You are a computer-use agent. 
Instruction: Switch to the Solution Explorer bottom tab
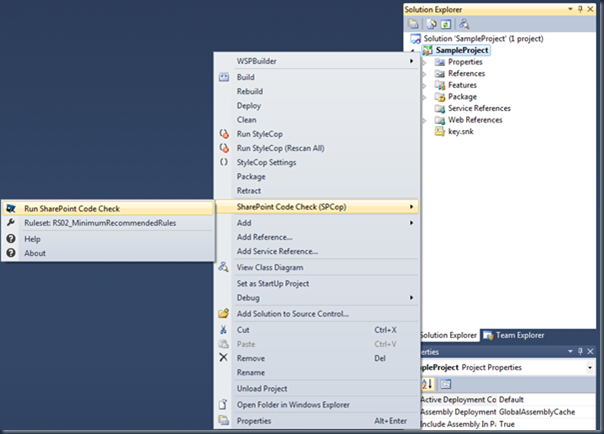click(x=448, y=335)
